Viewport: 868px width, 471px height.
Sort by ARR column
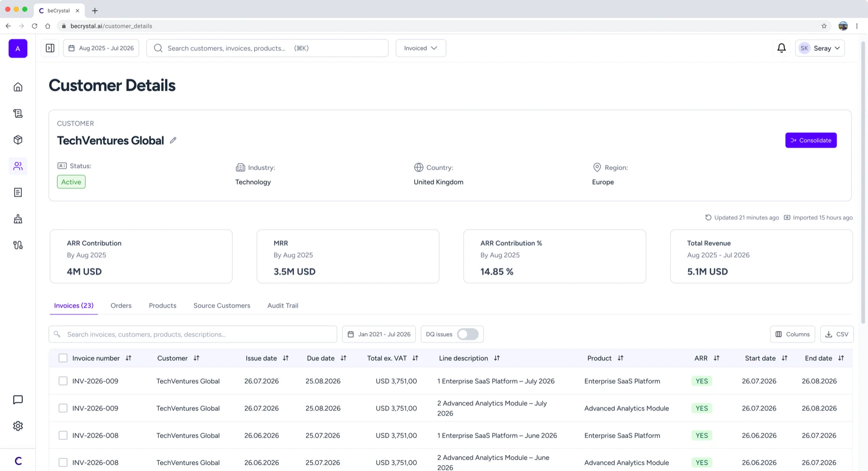click(717, 358)
